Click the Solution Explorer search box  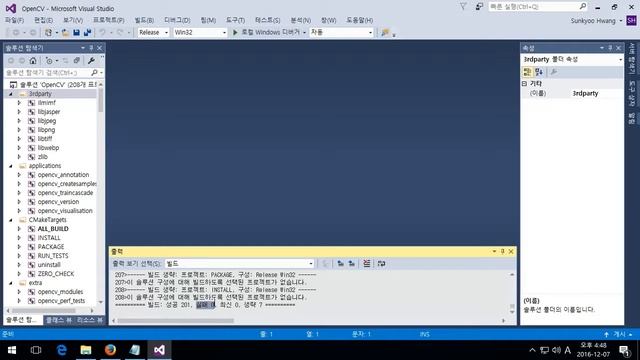coord(48,73)
